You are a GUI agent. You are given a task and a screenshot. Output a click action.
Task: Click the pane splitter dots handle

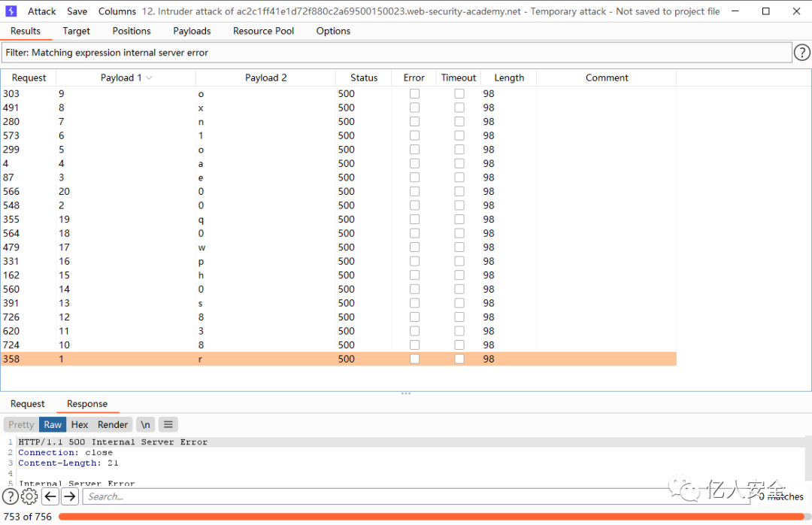pyautogui.click(x=406, y=394)
